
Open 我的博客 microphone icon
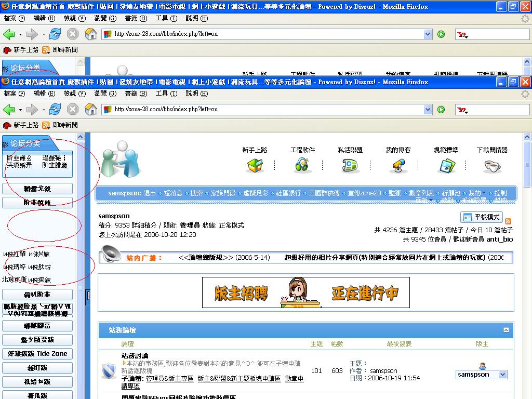pyautogui.click(x=398, y=165)
